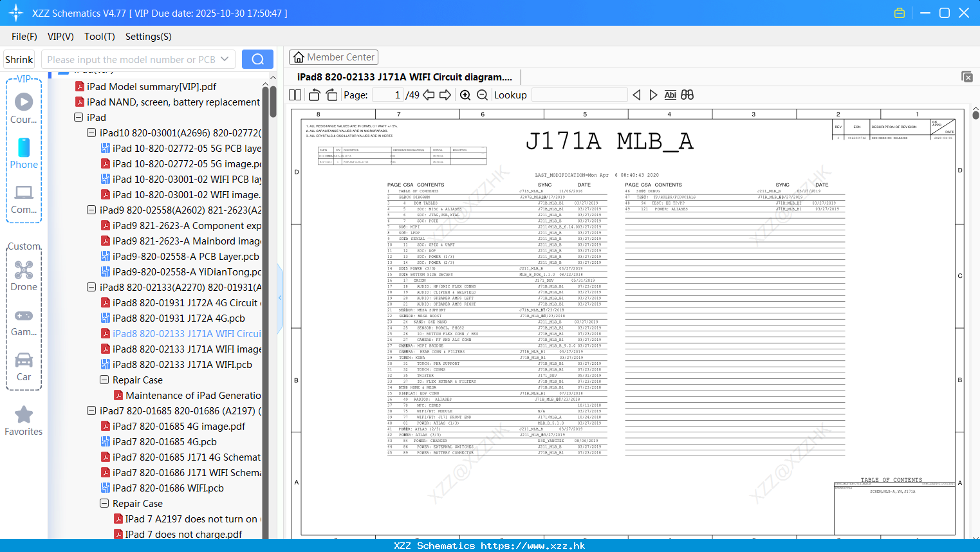Image resolution: width=980 pixels, height=552 pixels.
Task: Click the model number search input
Action: (x=131, y=59)
